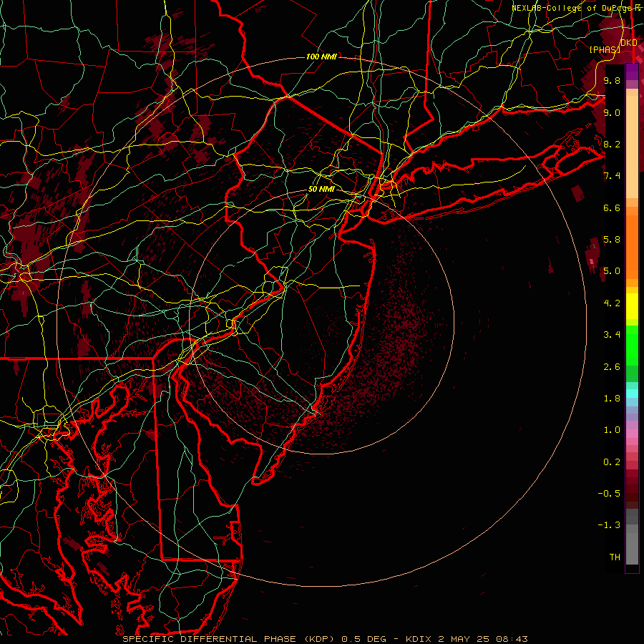Click the 9.8 scale value

click(x=612, y=80)
